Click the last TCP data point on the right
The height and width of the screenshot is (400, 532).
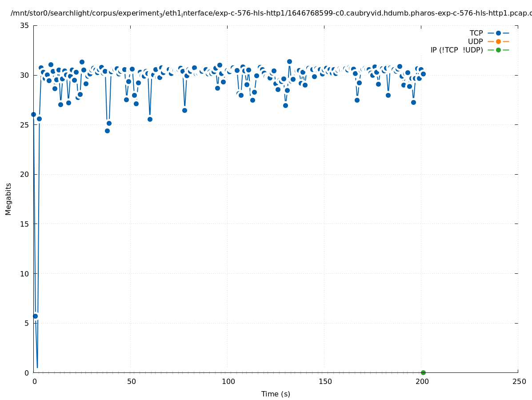423,74
